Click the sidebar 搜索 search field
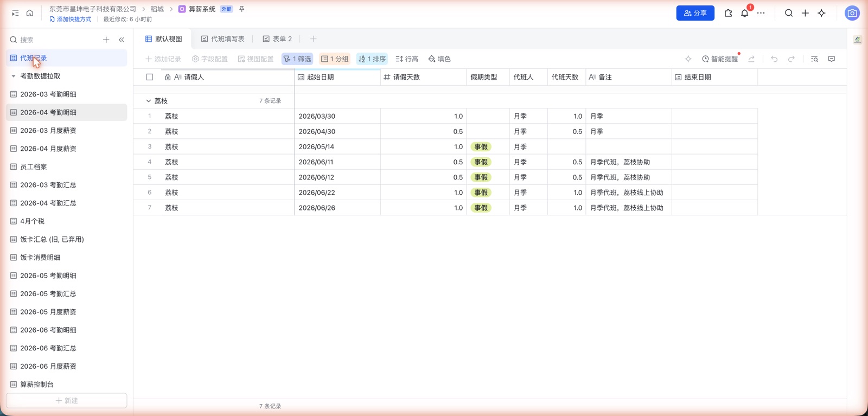This screenshot has height=416, width=868. pyautogui.click(x=54, y=40)
